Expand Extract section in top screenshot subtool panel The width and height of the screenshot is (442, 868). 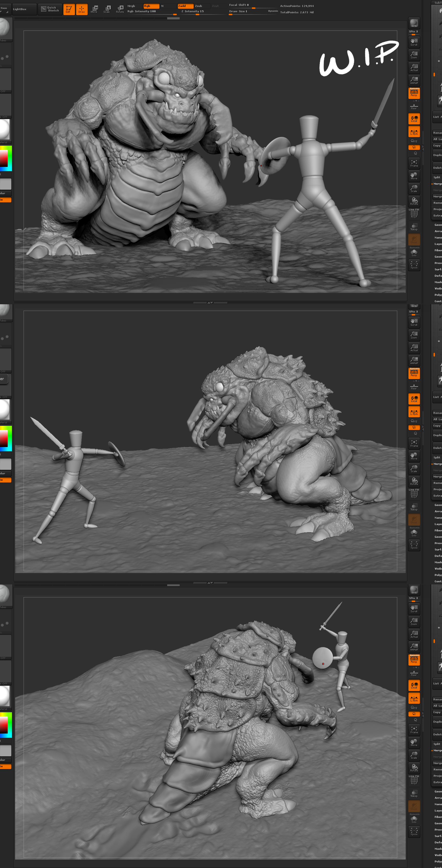click(x=437, y=216)
